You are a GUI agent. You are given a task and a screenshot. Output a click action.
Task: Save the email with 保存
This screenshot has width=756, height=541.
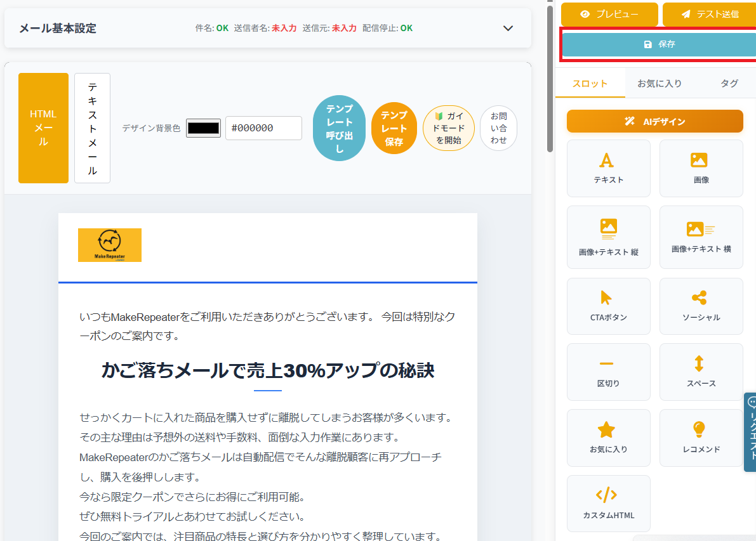pos(657,44)
